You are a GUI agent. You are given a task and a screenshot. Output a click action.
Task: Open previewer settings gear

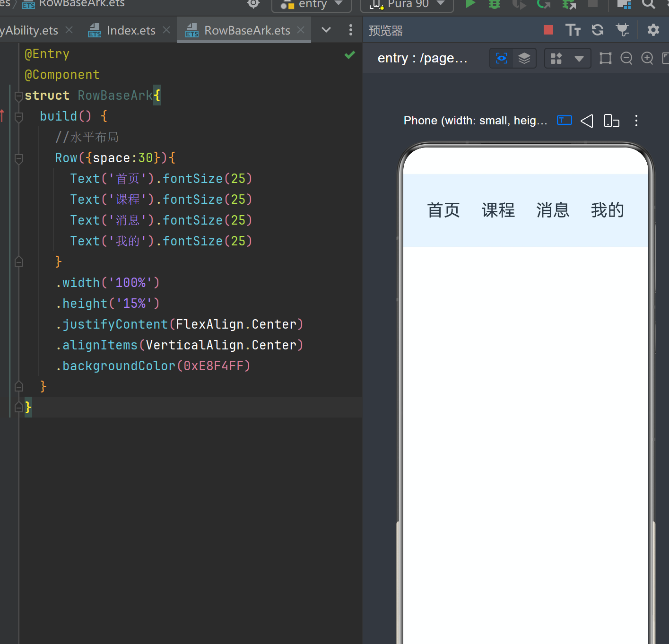click(x=653, y=30)
